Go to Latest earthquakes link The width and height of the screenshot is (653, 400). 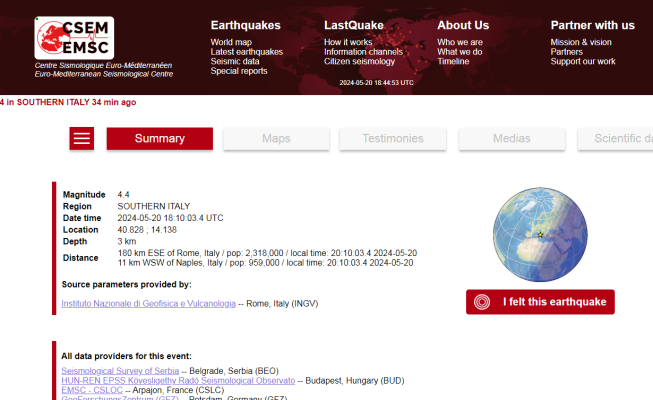click(246, 52)
